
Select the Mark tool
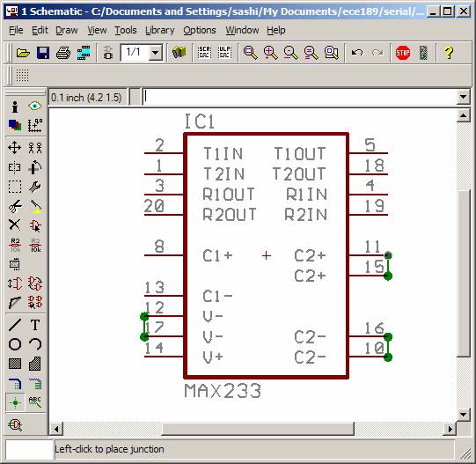point(35,125)
